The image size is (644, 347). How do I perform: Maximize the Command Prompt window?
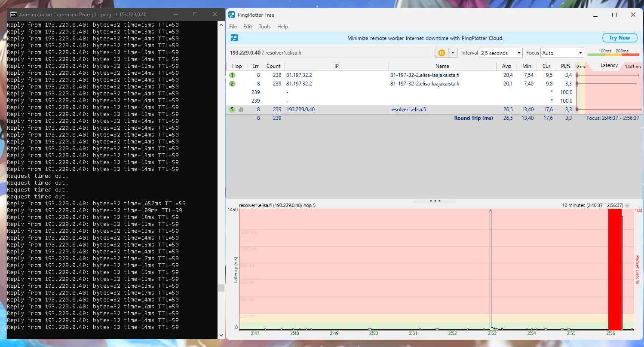195,14
